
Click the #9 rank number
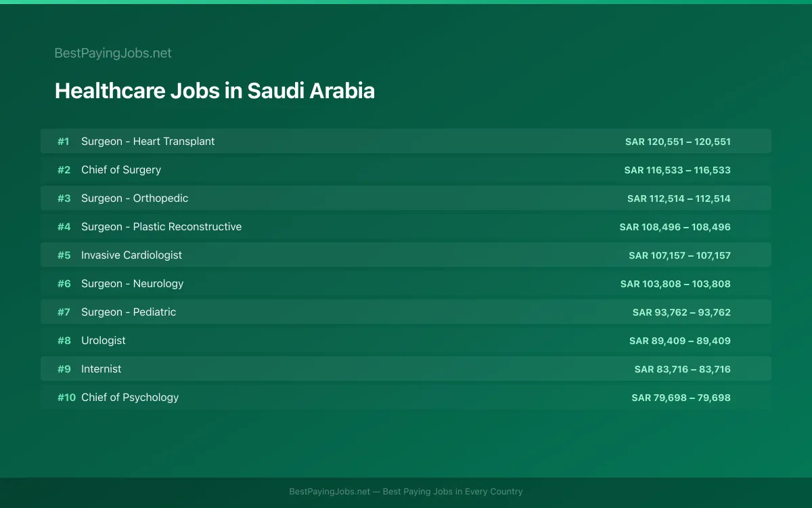[x=64, y=369]
